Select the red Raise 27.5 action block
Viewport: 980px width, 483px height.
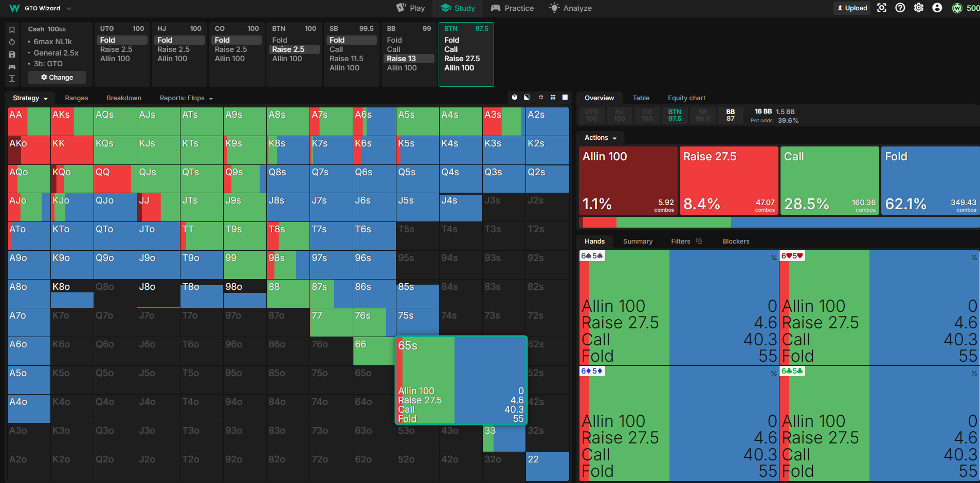coord(729,180)
